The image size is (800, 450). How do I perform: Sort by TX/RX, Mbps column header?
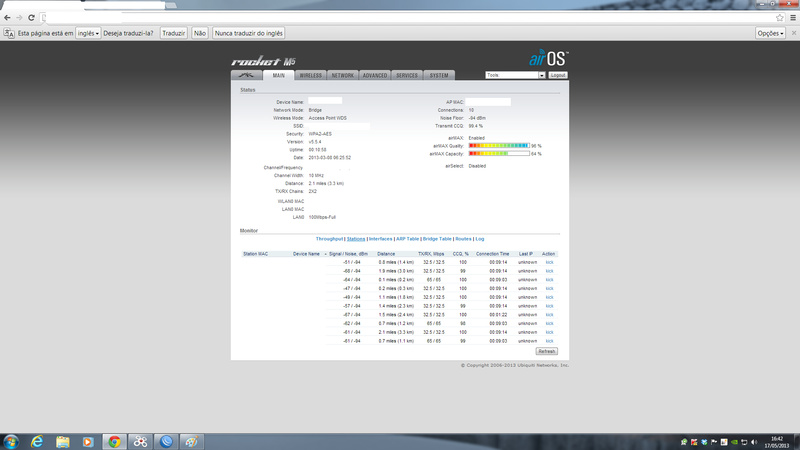[x=431, y=254]
